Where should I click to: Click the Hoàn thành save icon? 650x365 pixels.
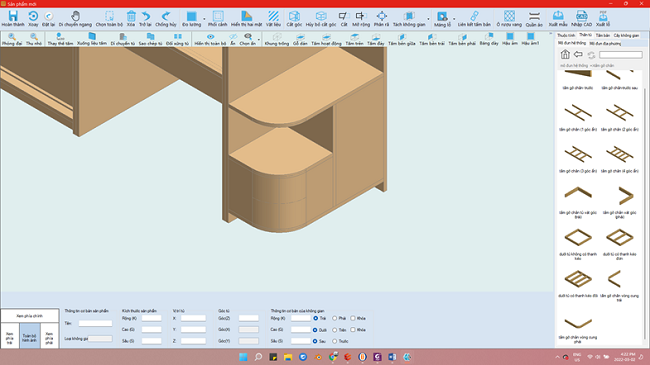pos(13,19)
